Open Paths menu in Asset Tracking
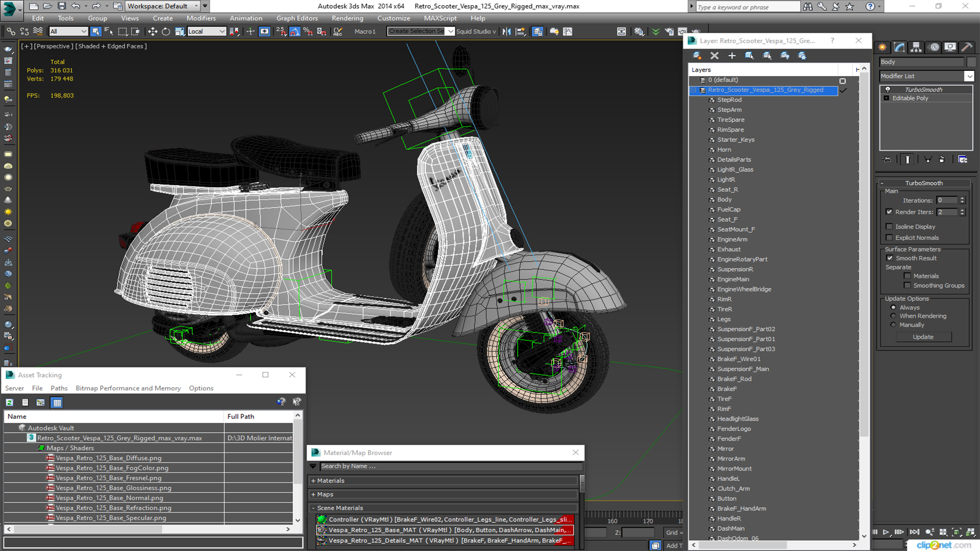Viewport: 980px width, 551px height. tap(59, 388)
